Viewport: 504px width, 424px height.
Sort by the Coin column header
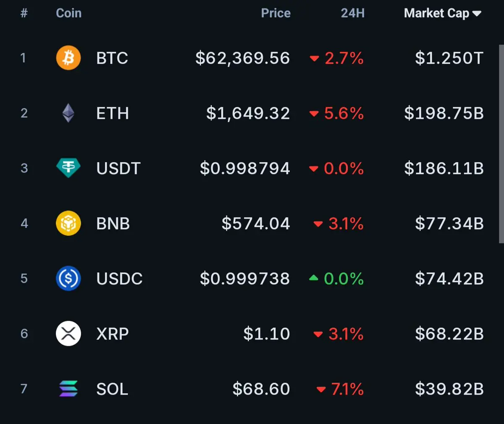(68, 13)
